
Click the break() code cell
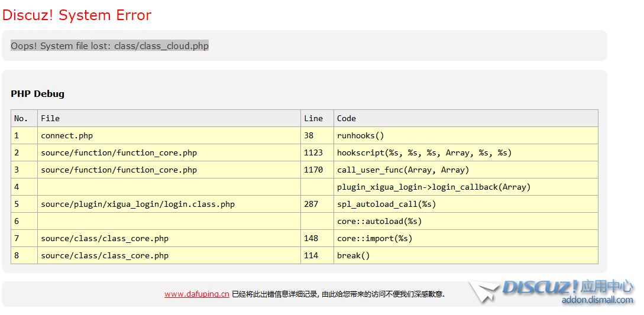pyautogui.click(x=353, y=255)
